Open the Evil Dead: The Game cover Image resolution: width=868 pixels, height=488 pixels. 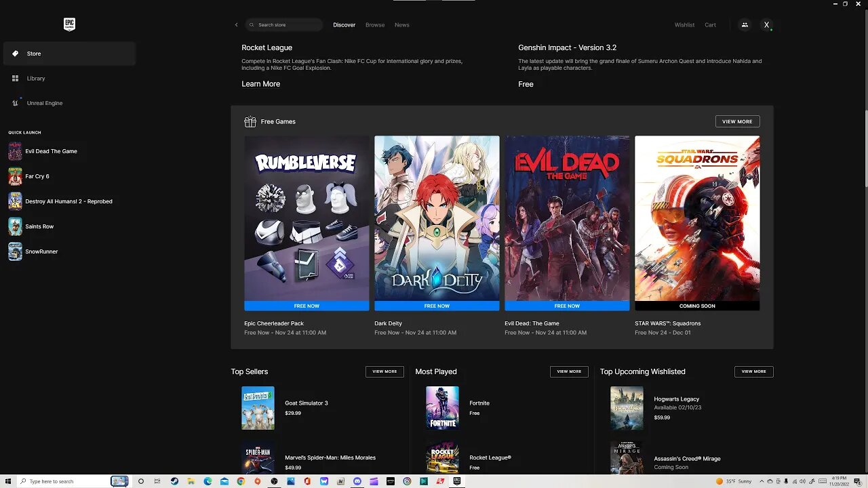[567, 218]
